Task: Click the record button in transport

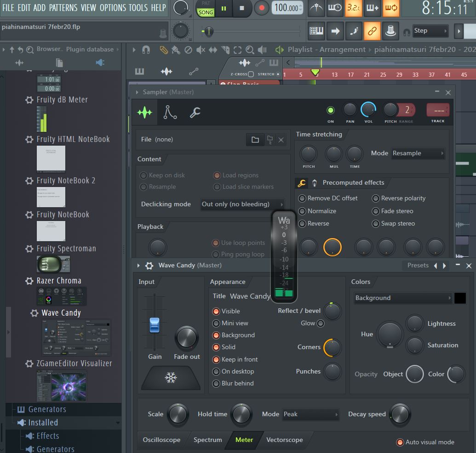Action: tap(262, 8)
